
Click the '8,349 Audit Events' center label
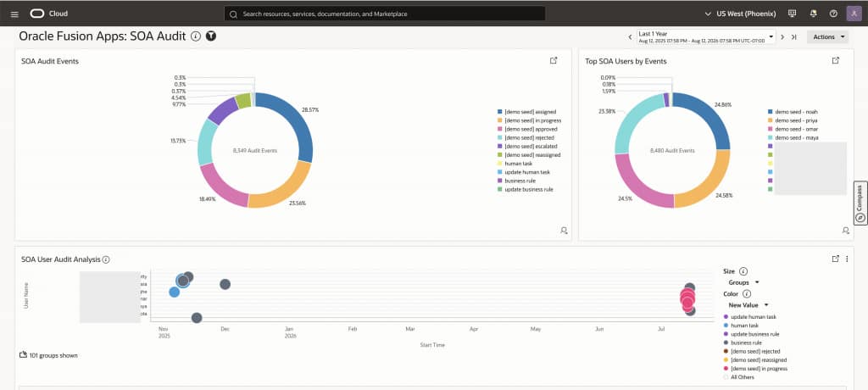(255, 150)
